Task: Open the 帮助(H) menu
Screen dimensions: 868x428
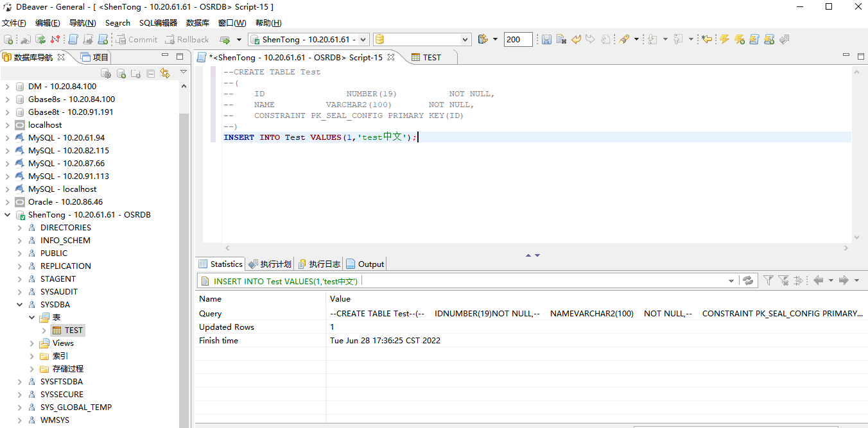Action: point(268,22)
